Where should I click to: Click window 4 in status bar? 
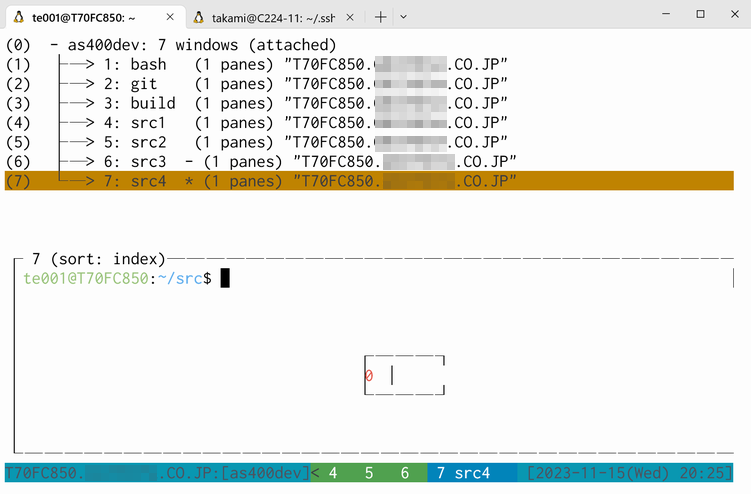pyautogui.click(x=333, y=473)
